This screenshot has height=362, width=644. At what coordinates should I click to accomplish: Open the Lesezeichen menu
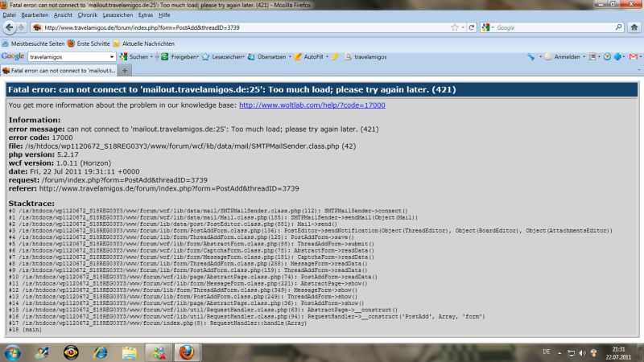tap(118, 14)
